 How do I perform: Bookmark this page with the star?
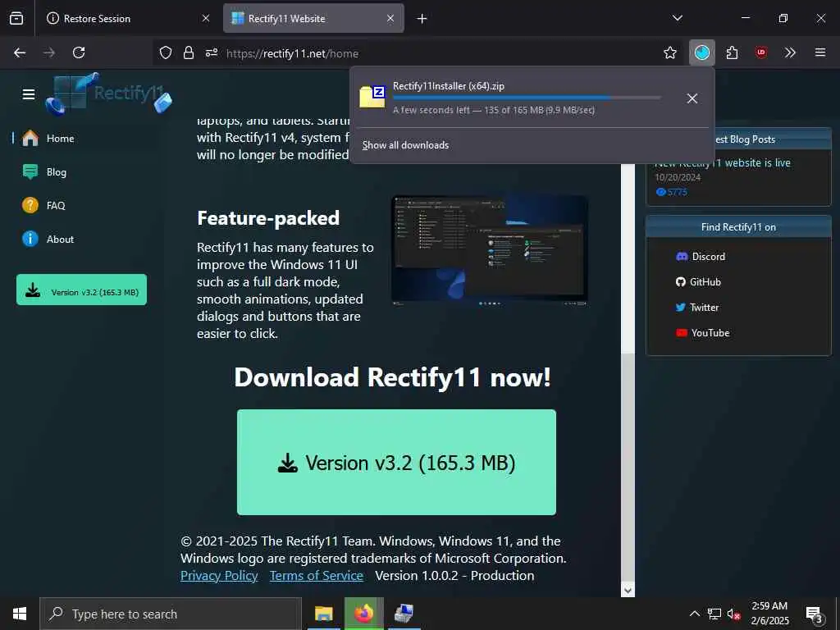pyautogui.click(x=669, y=52)
